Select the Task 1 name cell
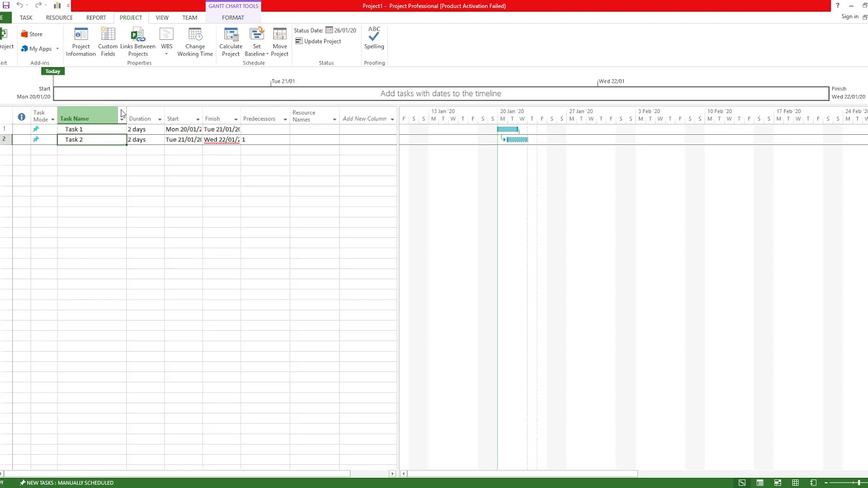868x488 pixels. pos(92,129)
